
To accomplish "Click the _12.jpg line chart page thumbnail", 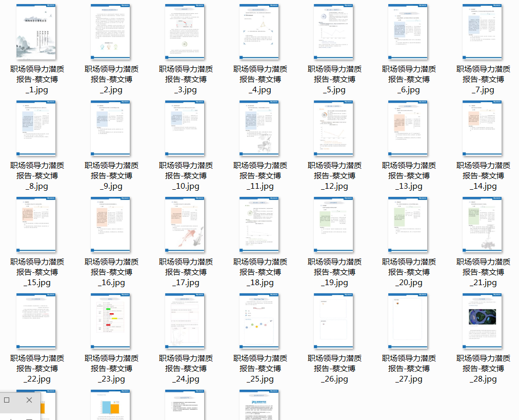I will [x=334, y=128].
